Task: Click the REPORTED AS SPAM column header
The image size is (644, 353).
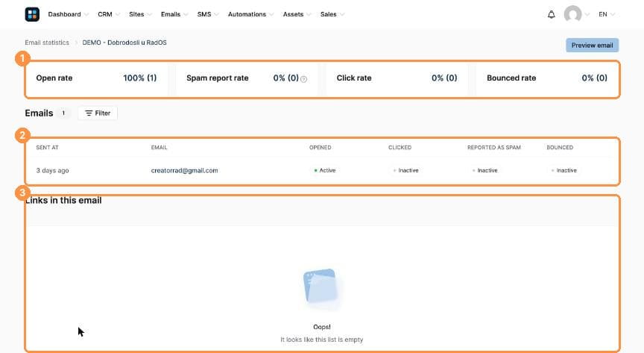Action: (494, 147)
